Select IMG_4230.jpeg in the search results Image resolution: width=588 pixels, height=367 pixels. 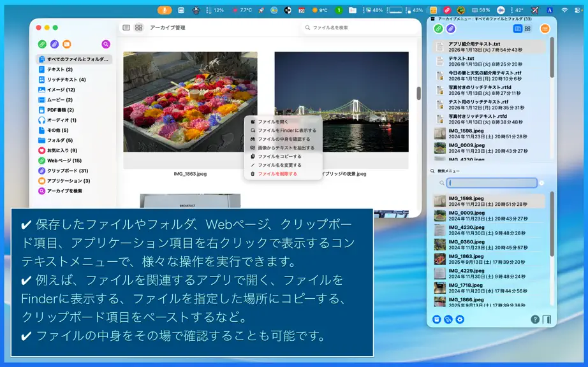coord(489,230)
